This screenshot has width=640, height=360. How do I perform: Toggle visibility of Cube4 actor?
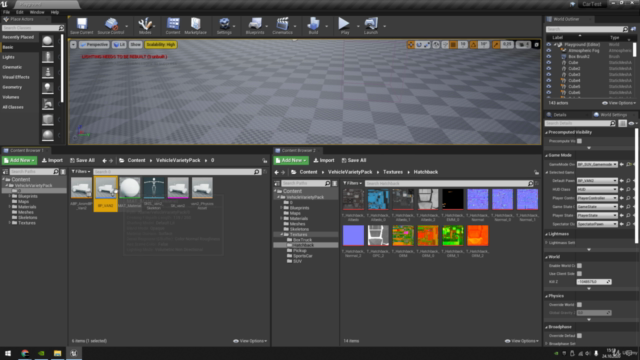(549, 80)
